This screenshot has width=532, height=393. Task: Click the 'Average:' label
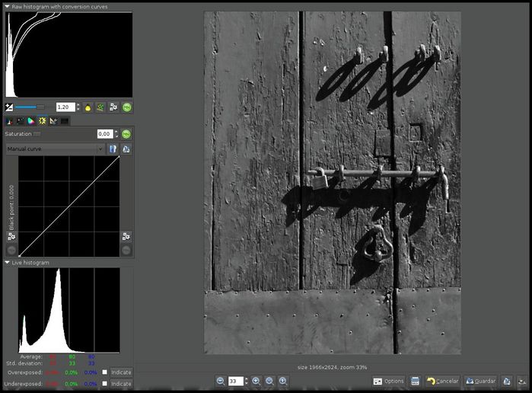coord(31,356)
